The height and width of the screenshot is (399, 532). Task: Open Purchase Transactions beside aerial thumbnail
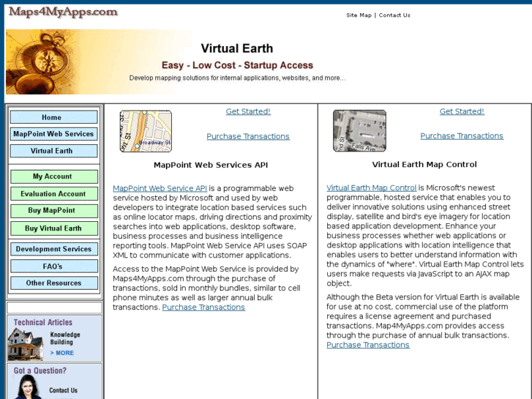[462, 136]
